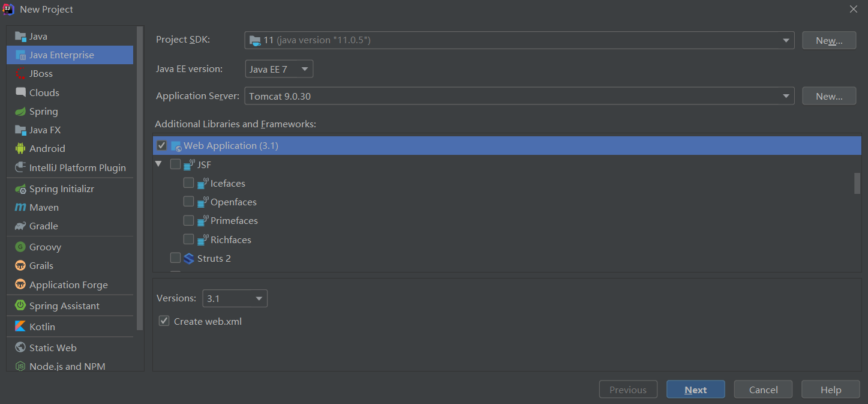
Task: Select the Gradle project type label
Action: coord(44,226)
